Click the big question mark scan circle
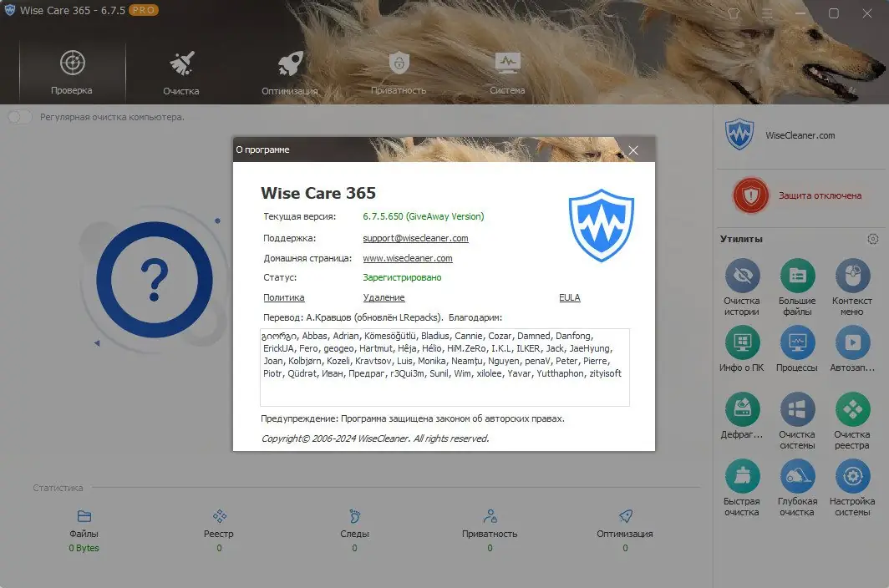 coord(155,280)
